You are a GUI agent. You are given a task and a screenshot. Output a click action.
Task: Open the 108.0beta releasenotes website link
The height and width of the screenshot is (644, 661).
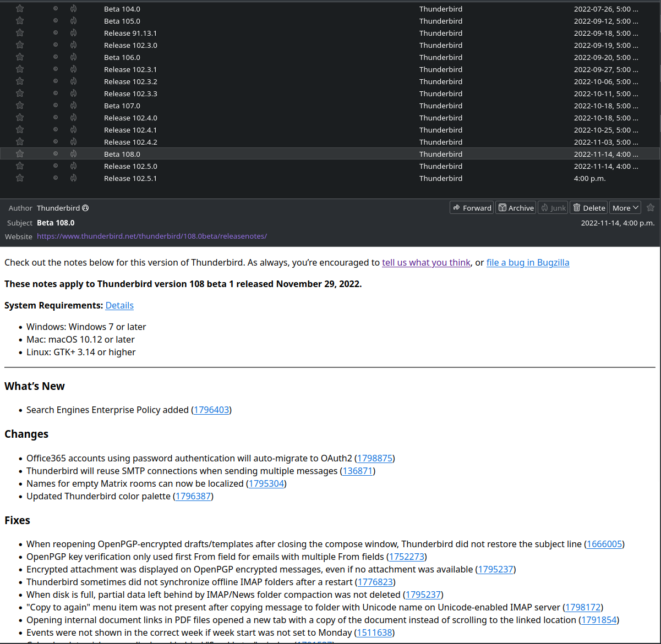coord(152,236)
